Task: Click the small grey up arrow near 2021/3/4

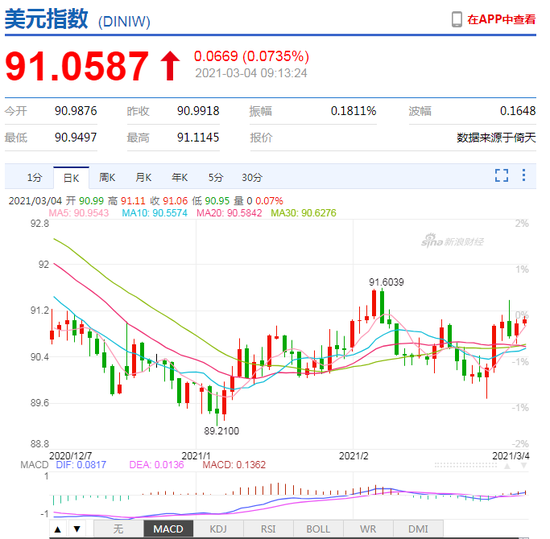Action: [x=507, y=466]
